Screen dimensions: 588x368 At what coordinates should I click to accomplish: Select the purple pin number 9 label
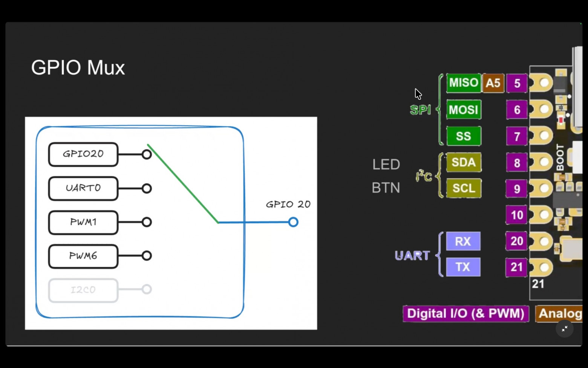coord(517,189)
